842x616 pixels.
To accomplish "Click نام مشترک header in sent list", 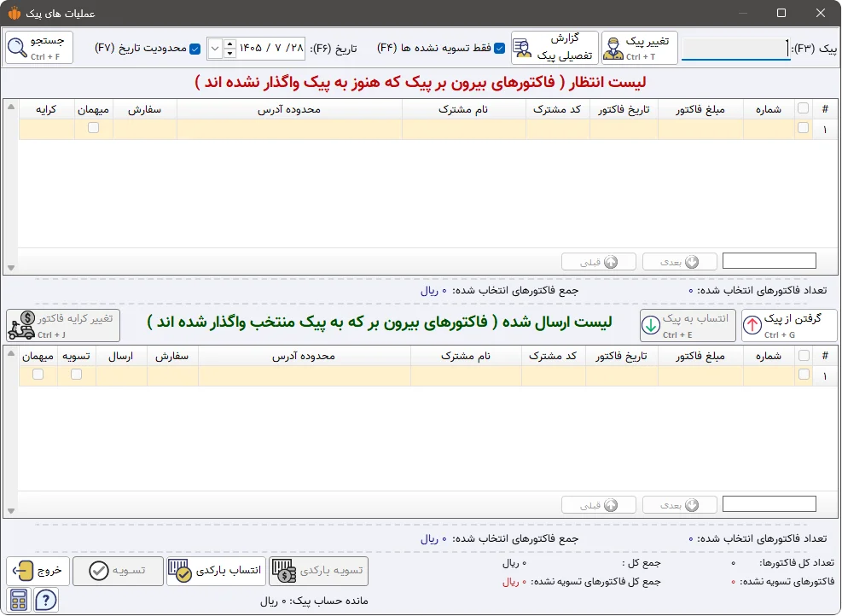I will (466, 357).
